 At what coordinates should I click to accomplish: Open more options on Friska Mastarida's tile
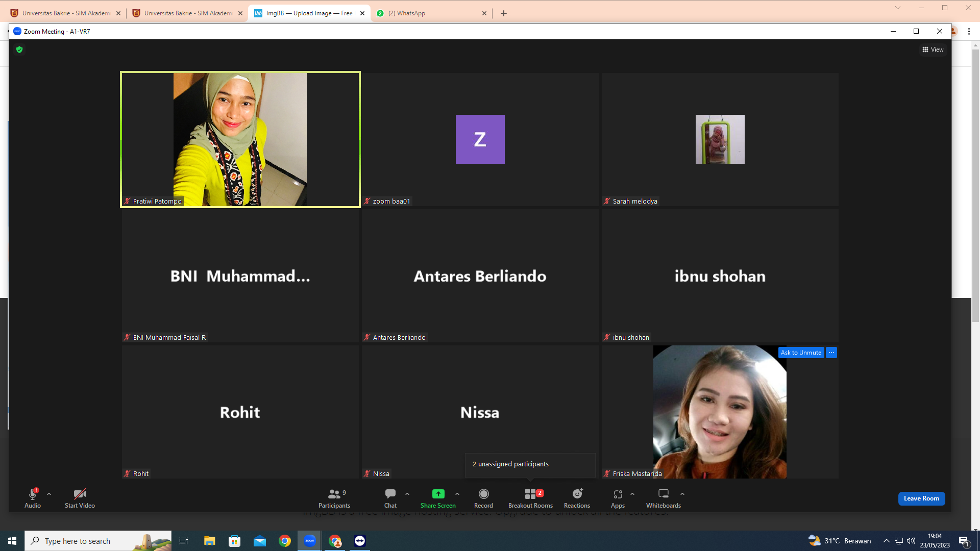(831, 353)
